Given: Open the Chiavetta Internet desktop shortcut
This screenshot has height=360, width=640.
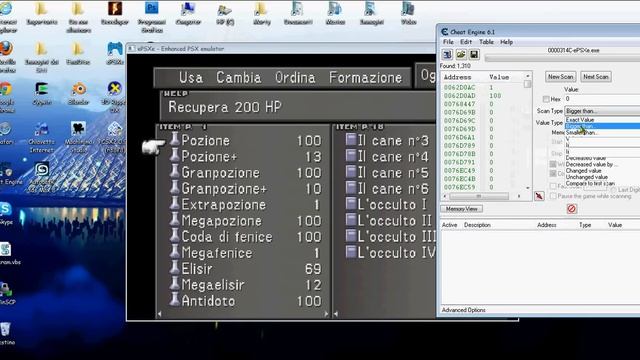Looking at the screenshot, I should 41,138.
